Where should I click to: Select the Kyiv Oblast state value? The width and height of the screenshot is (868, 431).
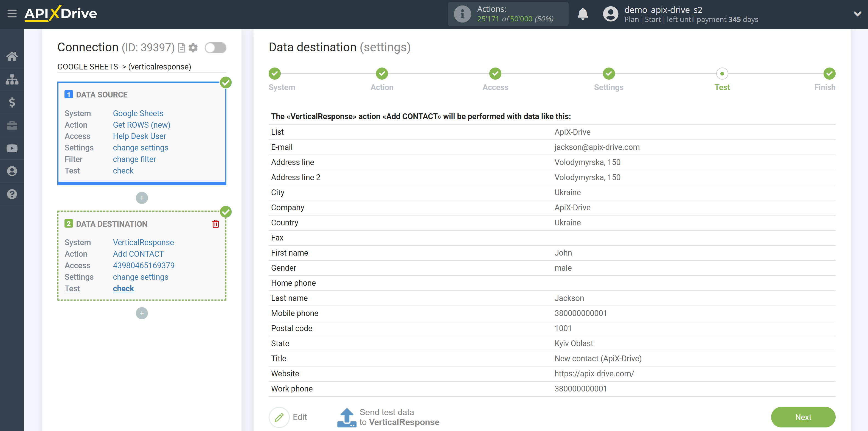click(574, 343)
